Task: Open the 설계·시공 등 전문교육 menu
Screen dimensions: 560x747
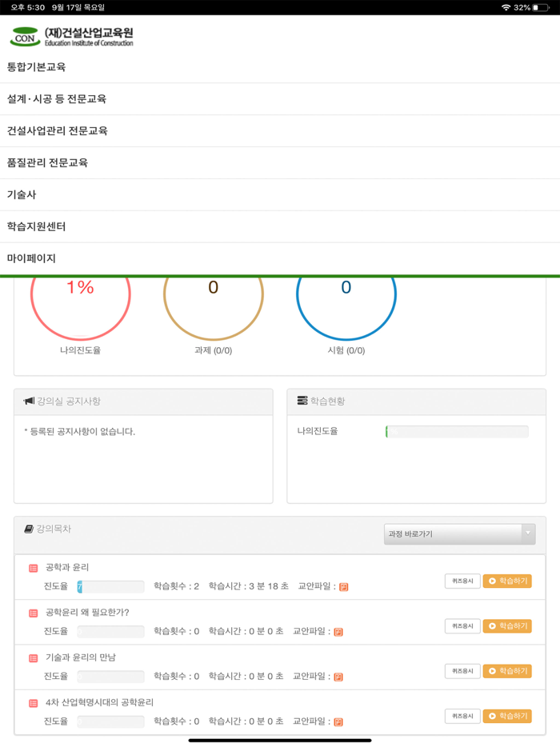Action: pos(280,99)
